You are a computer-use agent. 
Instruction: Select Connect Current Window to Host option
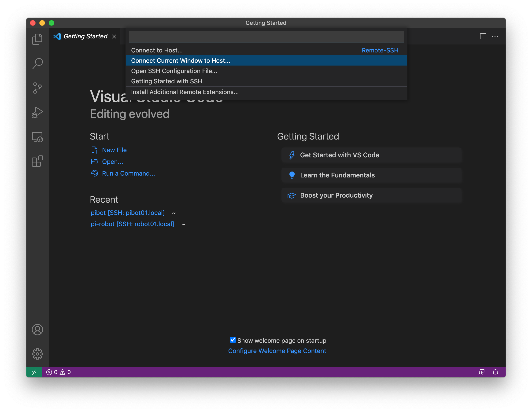coord(266,60)
